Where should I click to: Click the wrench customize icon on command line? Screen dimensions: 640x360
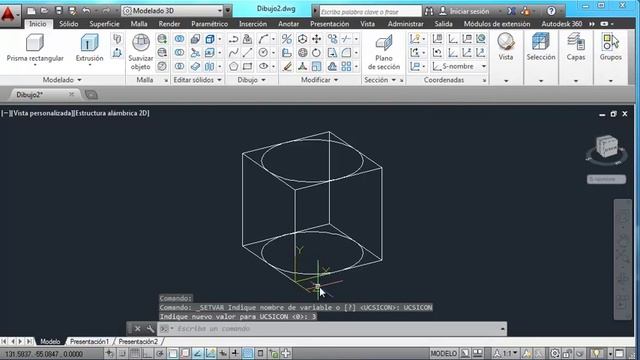[x=150, y=329]
